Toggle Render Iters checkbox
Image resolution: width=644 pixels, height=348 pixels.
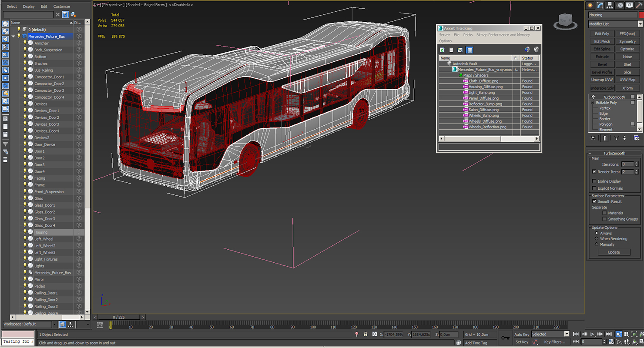click(594, 172)
